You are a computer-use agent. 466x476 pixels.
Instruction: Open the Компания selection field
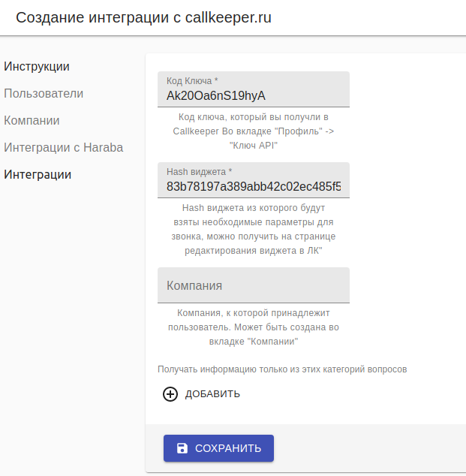[254, 285]
